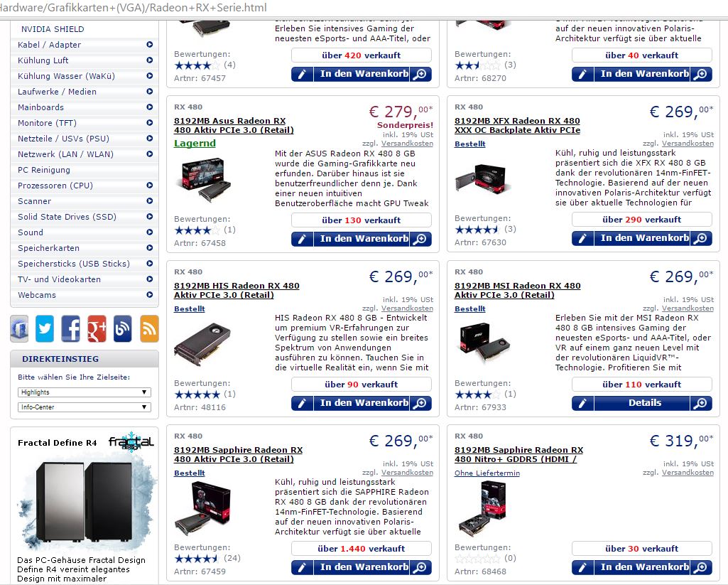Screen dimensions: 728x585
Task: Select Solid State Drives (SSD) category
Action: 67,217
